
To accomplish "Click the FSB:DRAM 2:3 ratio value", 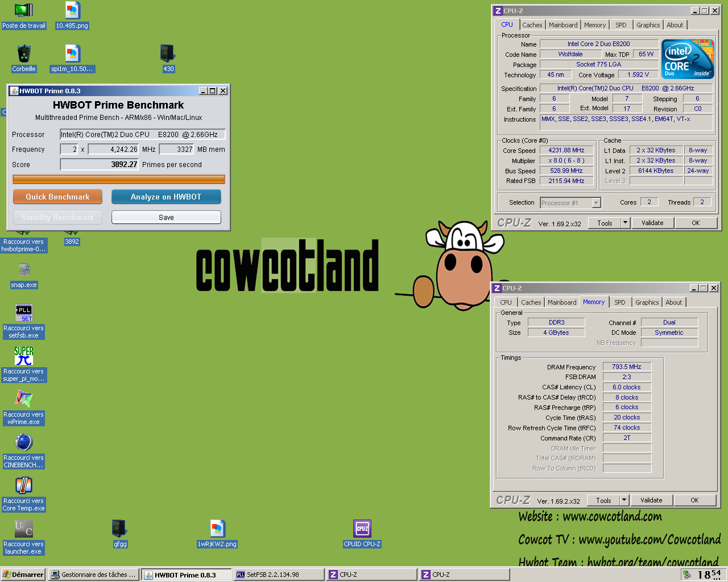I will point(626,377).
